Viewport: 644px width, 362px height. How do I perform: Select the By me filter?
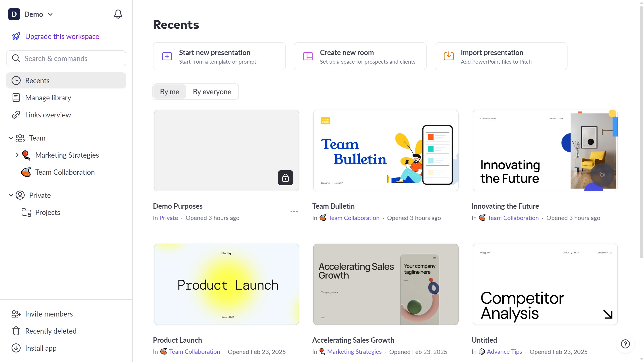click(x=170, y=92)
